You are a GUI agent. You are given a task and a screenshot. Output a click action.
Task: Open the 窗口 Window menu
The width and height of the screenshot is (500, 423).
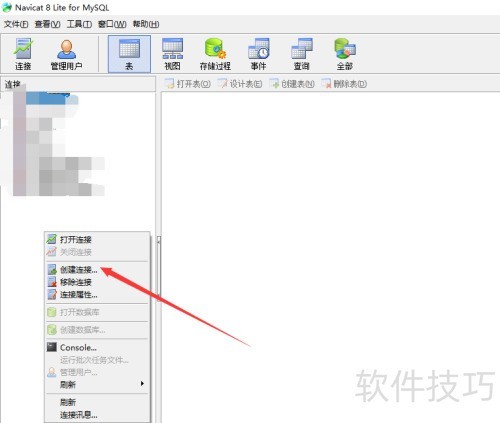112,24
